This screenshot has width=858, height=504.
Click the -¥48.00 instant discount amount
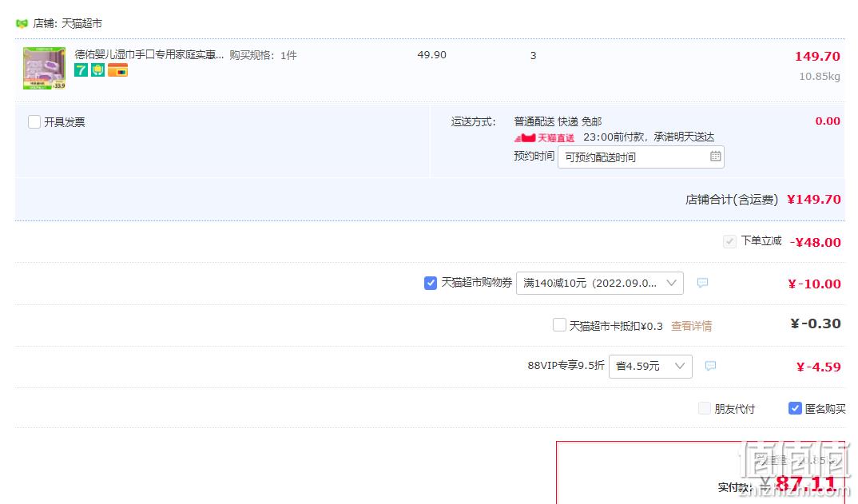(816, 242)
